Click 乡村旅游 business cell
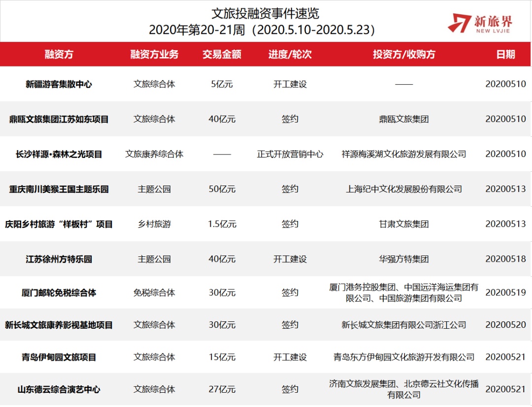Viewport: 532px width, 407px height. (154, 224)
